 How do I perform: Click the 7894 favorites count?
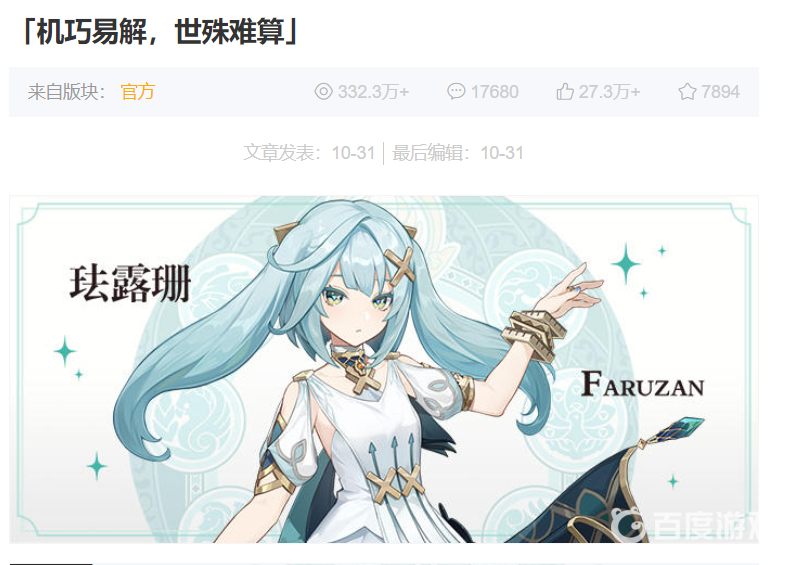(720, 92)
